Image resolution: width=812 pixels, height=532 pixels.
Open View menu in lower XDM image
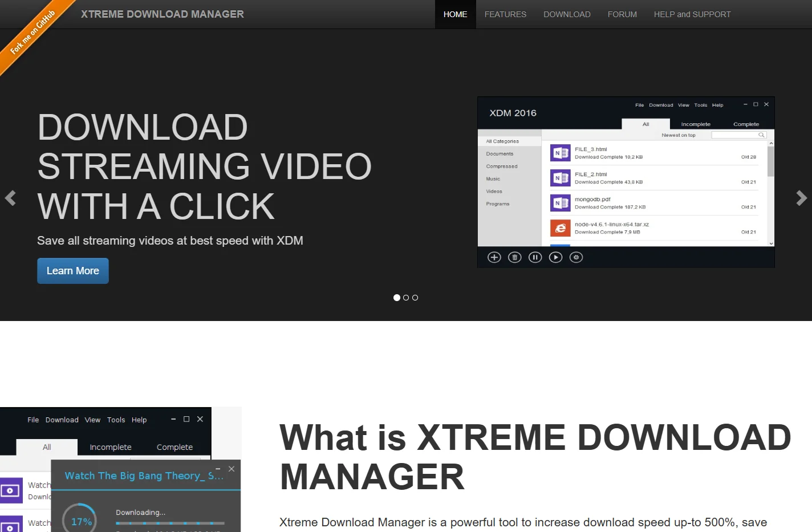coord(92,420)
